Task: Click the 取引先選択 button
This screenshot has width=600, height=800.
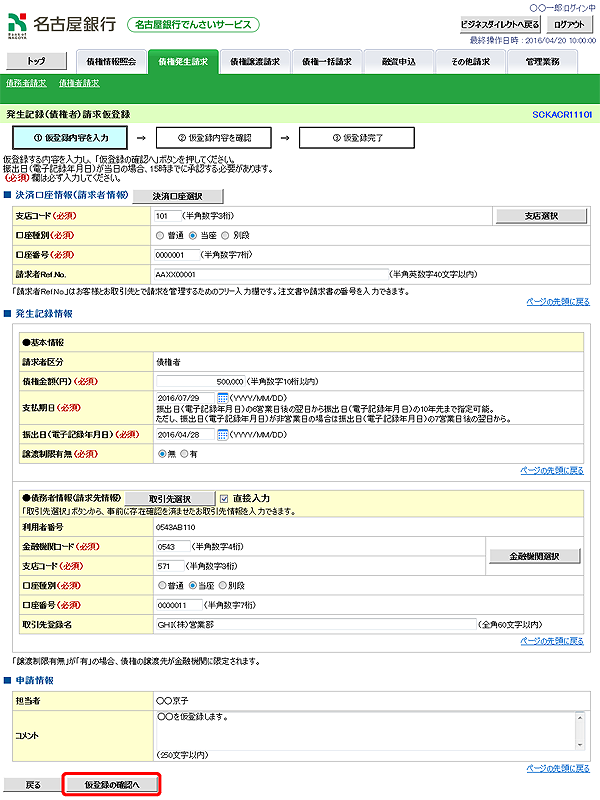Action: (170, 498)
